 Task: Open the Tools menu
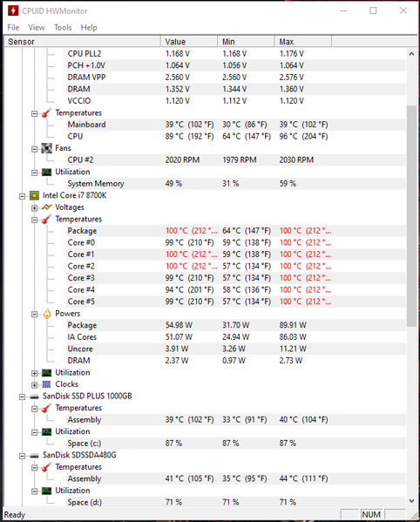pyautogui.click(x=63, y=27)
